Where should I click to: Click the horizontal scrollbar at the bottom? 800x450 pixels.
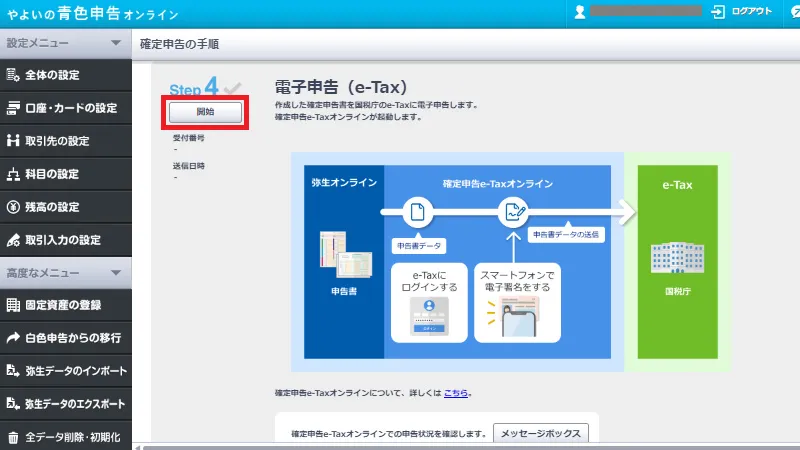point(469,447)
